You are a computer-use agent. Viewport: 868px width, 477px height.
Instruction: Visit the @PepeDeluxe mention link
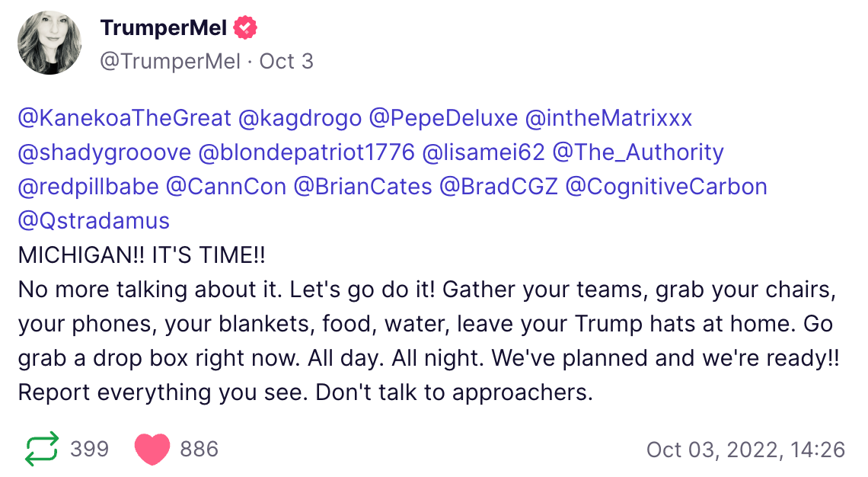pyautogui.click(x=444, y=118)
